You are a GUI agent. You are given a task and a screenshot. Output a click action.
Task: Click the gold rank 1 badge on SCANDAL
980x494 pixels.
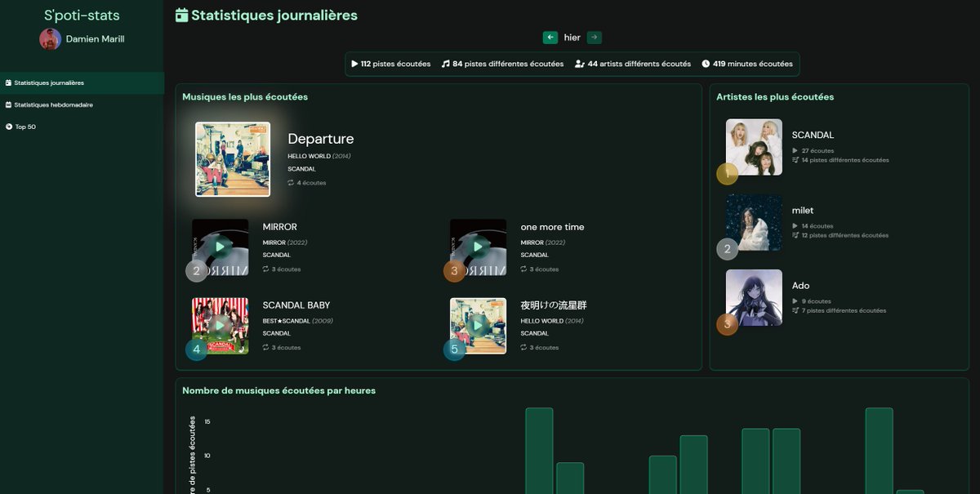728,174
